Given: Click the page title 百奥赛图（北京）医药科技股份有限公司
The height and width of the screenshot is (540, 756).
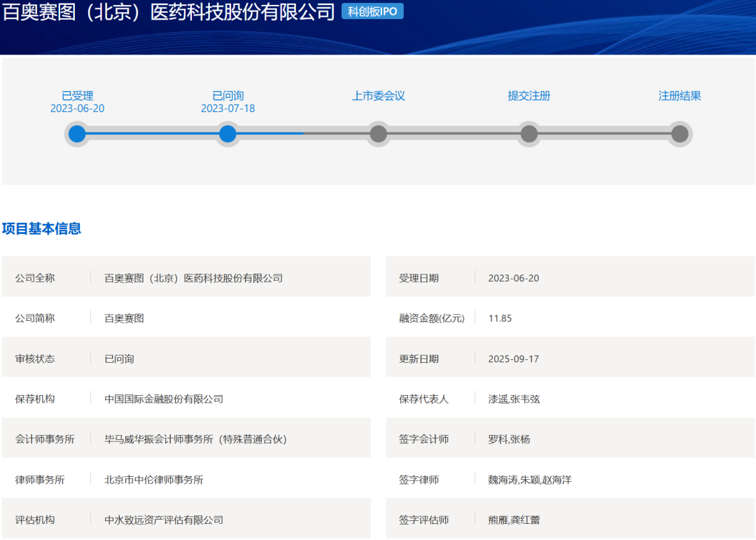Looking at the screenshot, I should pyautogui.click(x=168, y=12).
